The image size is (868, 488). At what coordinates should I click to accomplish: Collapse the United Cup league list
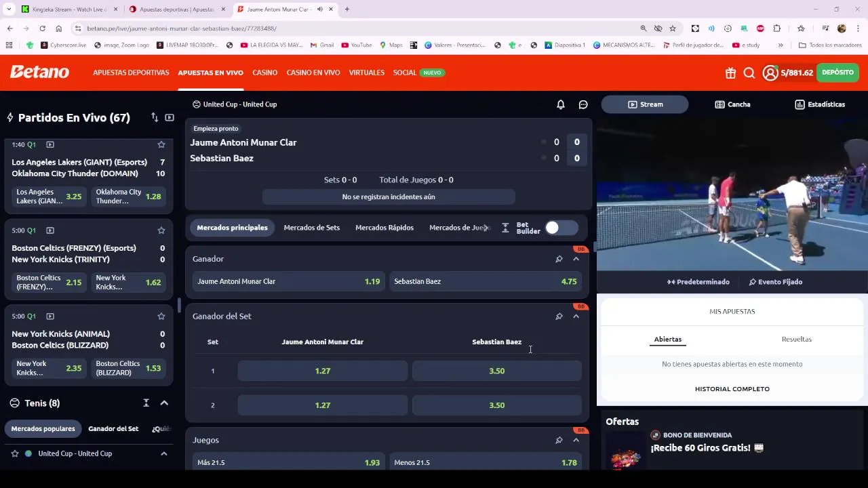coord(164,453)
